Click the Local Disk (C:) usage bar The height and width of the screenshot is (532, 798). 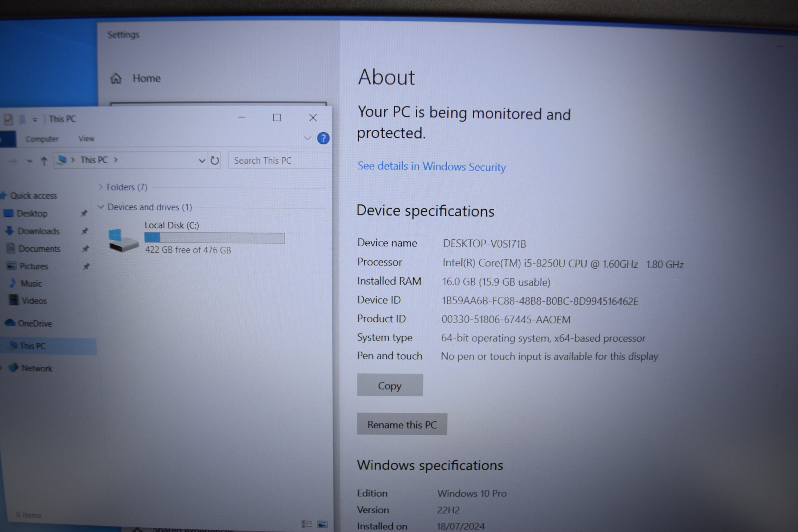pyautogui.click(x=214, y=238)
